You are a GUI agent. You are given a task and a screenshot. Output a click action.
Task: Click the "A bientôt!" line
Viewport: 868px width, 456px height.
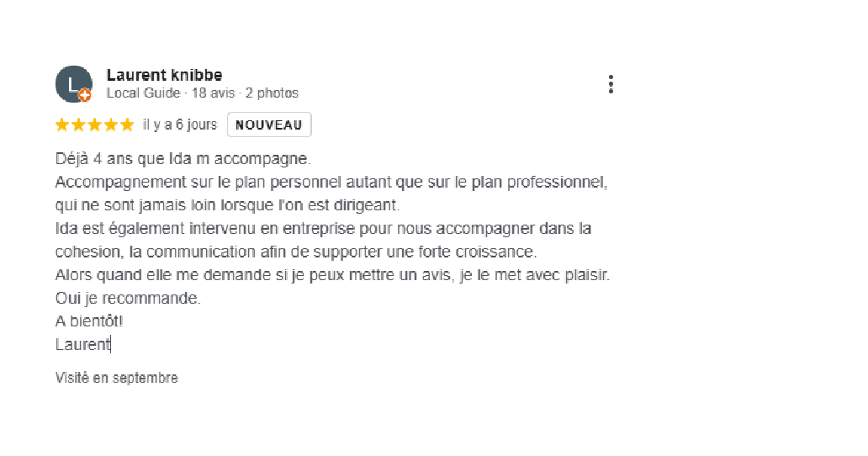tap(89, 321)
